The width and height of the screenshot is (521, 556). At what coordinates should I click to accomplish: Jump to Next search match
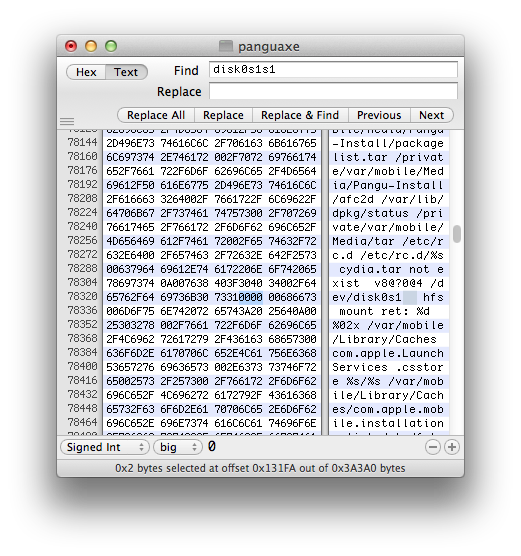click(432, 115)
